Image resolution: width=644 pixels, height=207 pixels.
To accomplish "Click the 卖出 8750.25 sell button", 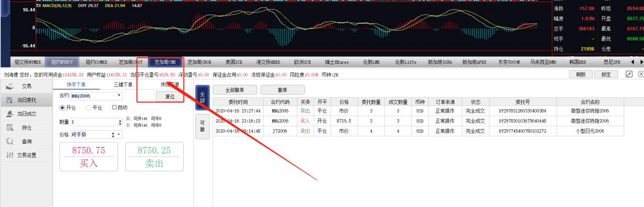I will coord(154,156).
